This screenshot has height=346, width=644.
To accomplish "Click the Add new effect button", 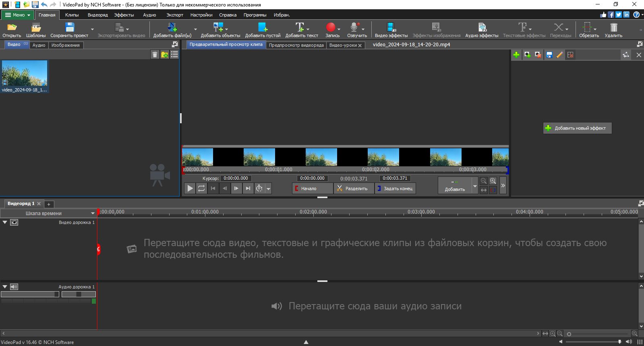I will (577, 128).
